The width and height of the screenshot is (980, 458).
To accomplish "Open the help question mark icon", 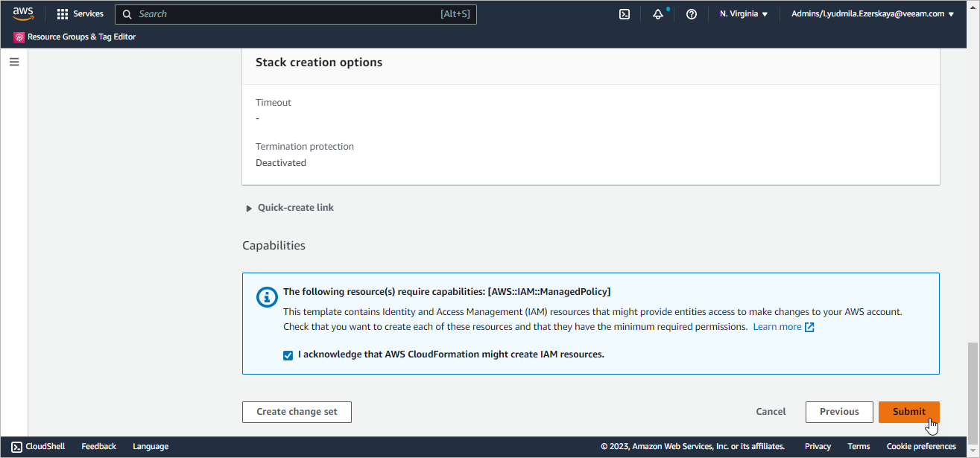I will pyautogui.click(x=692, y=14).
